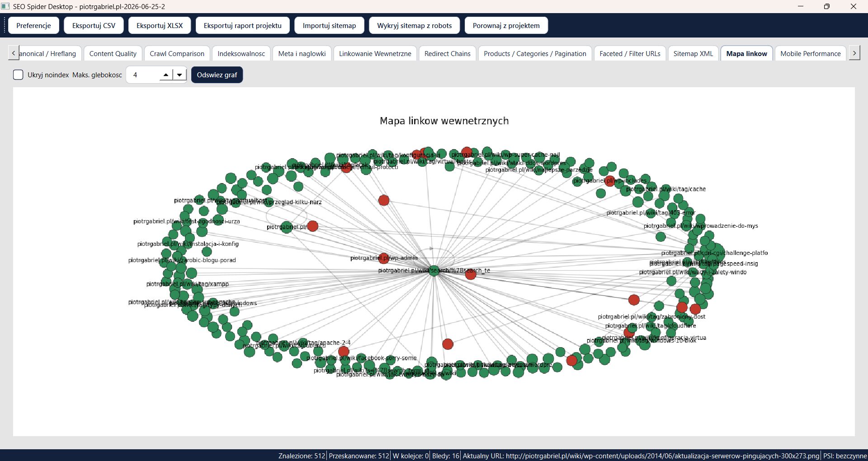The image size is (868, 461).
Task: Minimize the SEO Spider window
Action: coord(801,6)
